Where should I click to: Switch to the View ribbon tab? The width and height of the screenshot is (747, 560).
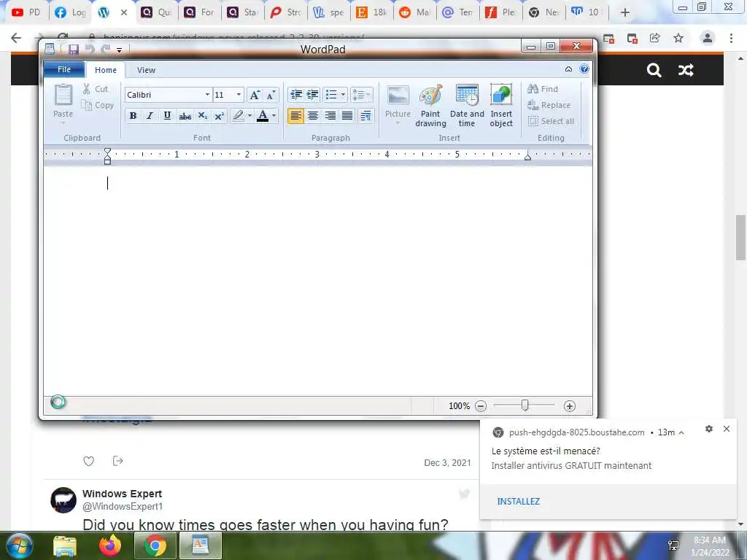point(146,70)
